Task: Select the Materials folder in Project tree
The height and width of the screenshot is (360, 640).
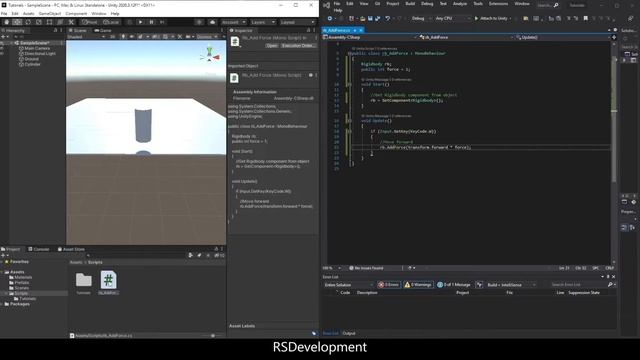Action: coord(20,278)
